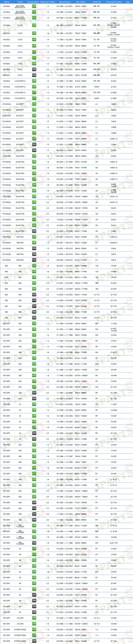This screenshot has width=133, height=644.
Task: Click the Rodzaj paliwa column header
Action: (x=33, y=2)
